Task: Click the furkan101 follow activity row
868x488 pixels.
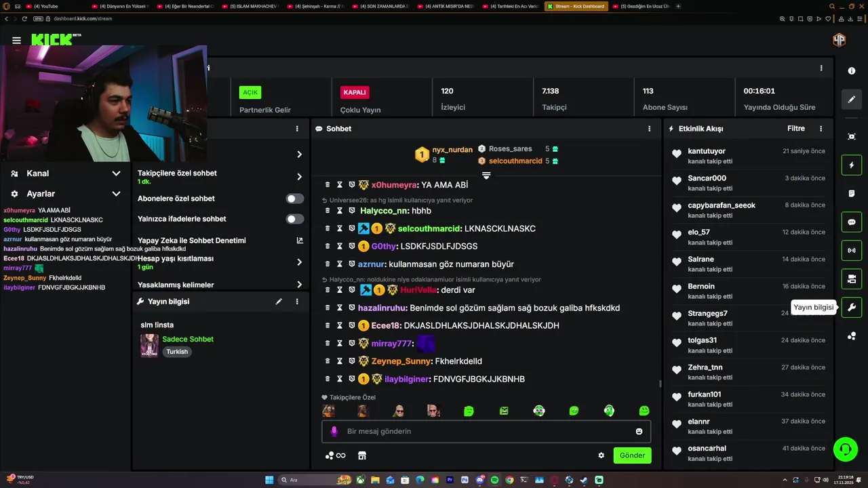Action: point(748,399)
